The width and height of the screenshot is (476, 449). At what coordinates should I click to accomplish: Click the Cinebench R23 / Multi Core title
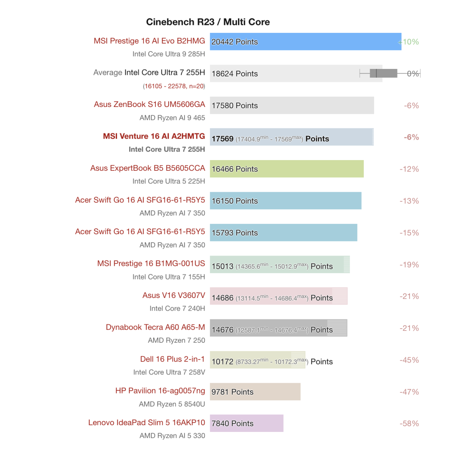(x=208, y=22)
